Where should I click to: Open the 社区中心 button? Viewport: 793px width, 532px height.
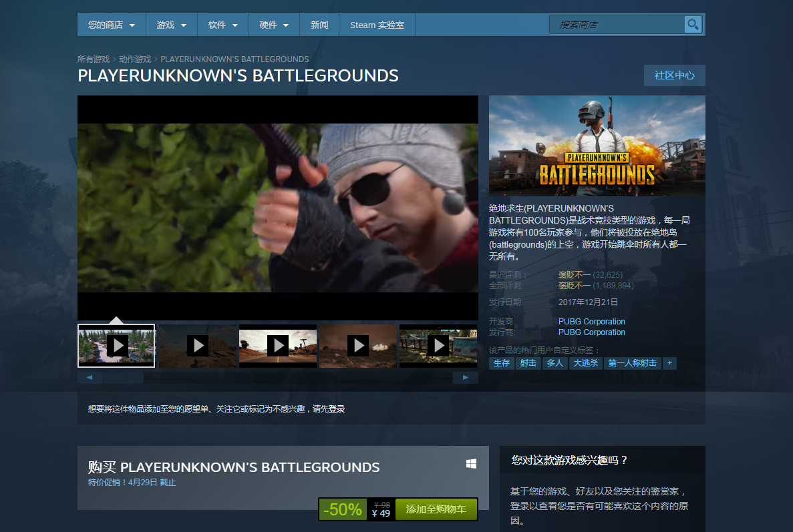(675, 75)
